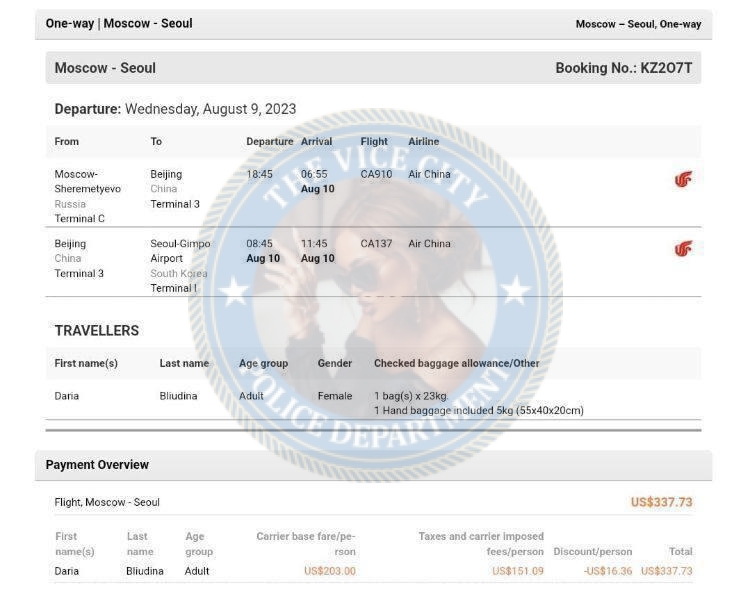Select the booking number KZ2O7T
The width and height of the screenshot is (750, 591).
[x=666, y=68]
